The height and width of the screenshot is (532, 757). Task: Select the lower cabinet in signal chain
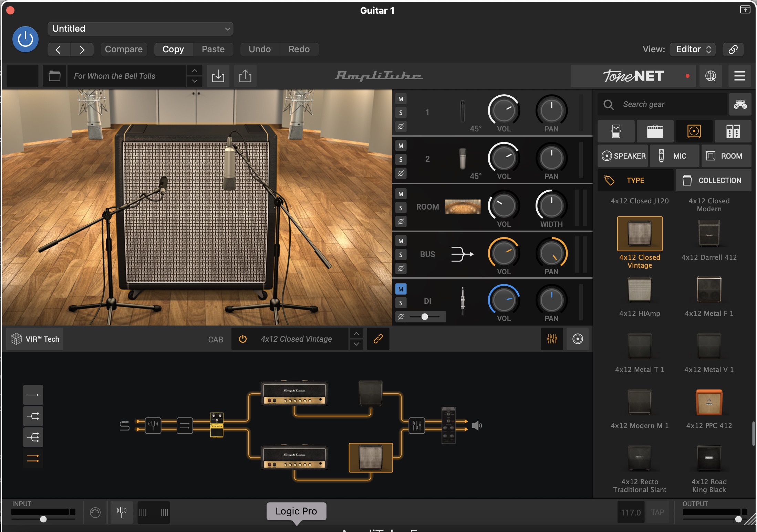pos(371,457)
